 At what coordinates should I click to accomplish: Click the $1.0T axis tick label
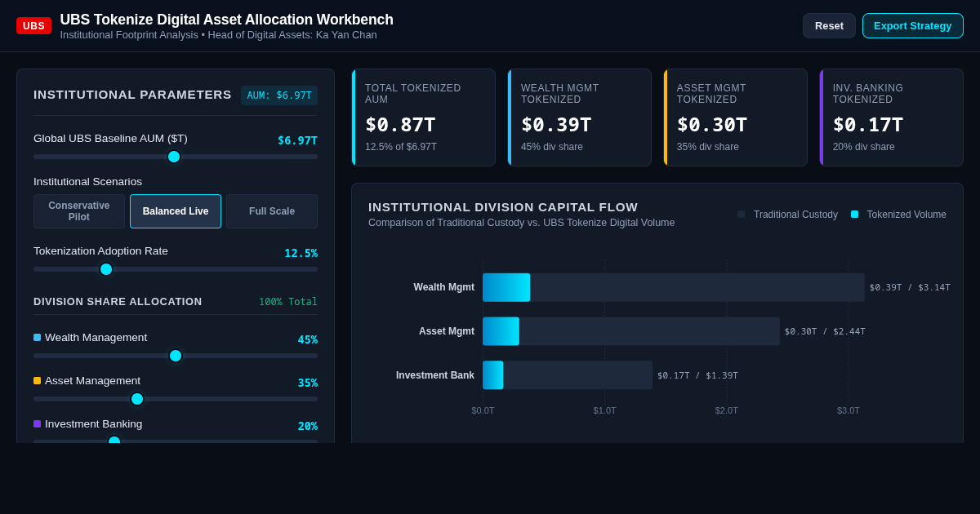coord(605,410)
